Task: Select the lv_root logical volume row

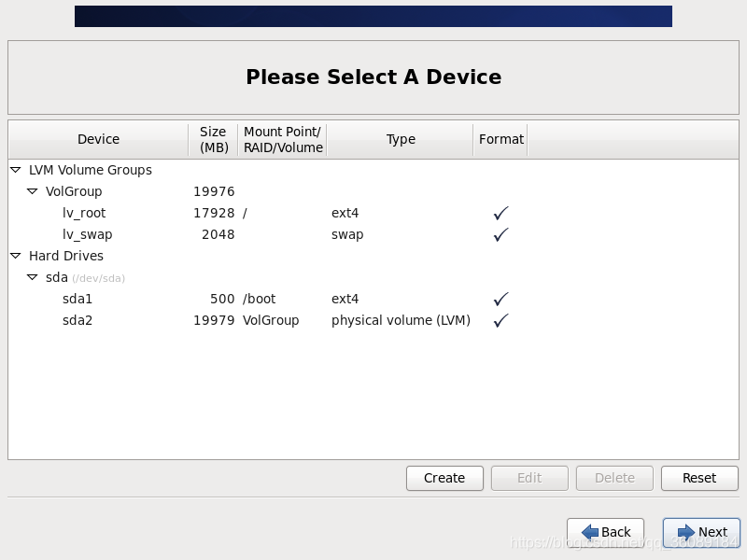Action: [373, 213]
